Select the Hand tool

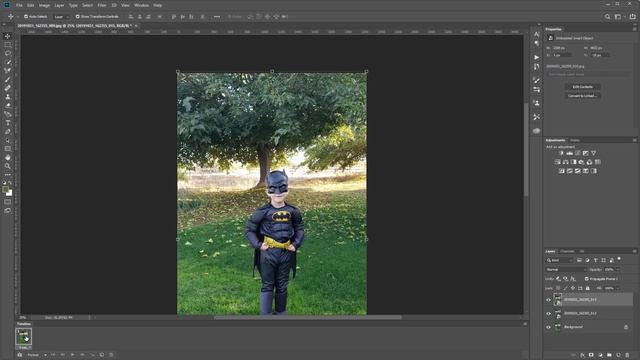pos(7,157)
